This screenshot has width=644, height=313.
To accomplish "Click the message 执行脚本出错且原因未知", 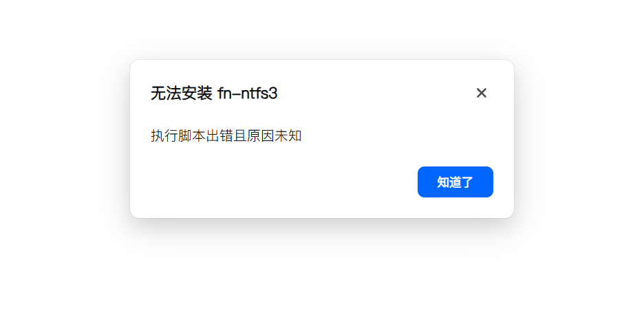I will coord(226,136).
